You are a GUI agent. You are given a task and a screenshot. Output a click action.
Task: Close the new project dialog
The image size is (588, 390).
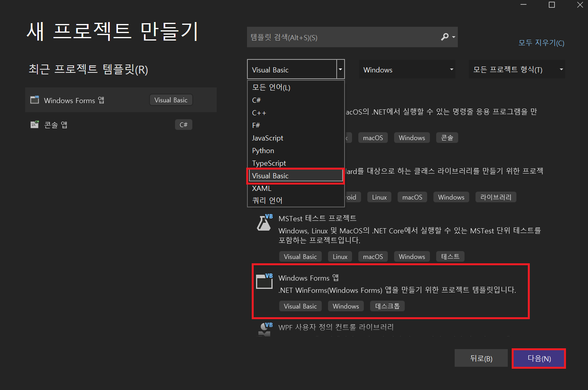pos(580,5)
